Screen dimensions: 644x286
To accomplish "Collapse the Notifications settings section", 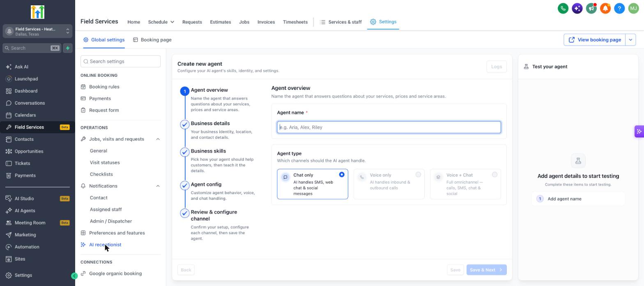I will tap(158, 186).
